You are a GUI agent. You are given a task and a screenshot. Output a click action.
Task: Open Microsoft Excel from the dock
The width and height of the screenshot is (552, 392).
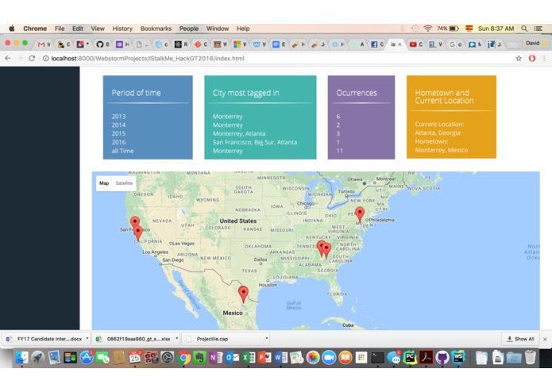(x=248, y=358)
